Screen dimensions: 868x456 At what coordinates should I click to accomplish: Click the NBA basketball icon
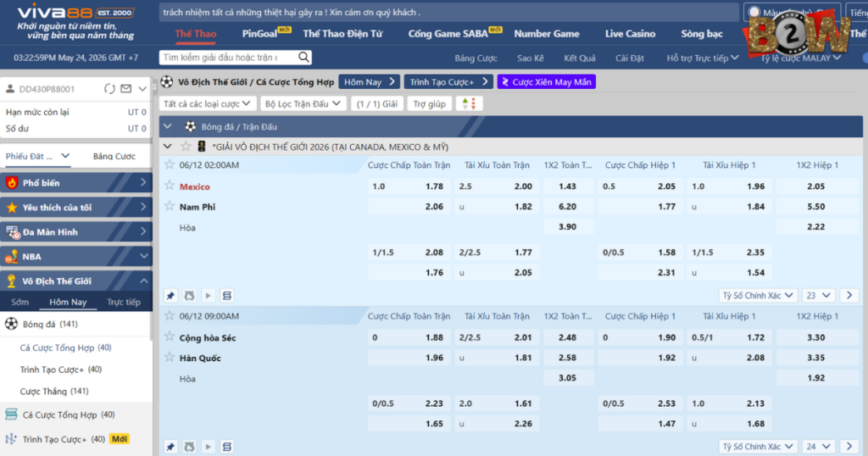12,257
